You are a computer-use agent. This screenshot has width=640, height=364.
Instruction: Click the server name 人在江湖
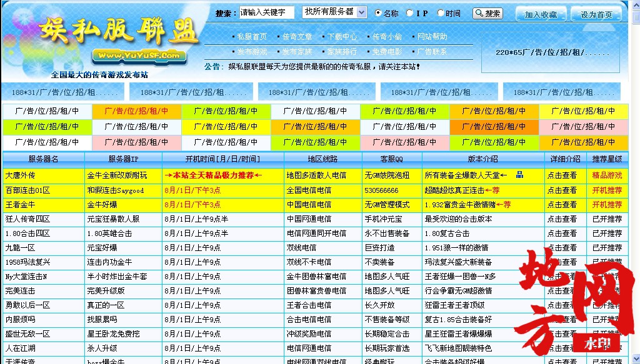(x=21, y=348)
